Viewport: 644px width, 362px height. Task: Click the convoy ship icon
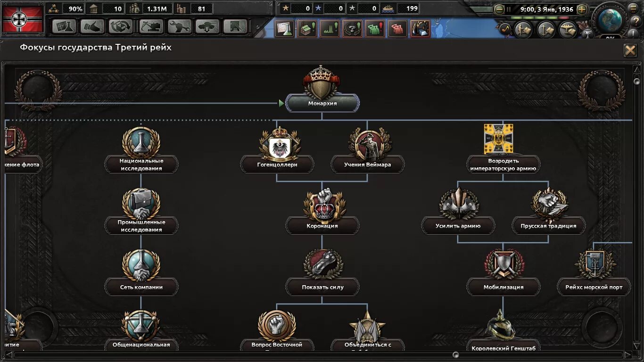pyautogui.click(x=388, y=8)
